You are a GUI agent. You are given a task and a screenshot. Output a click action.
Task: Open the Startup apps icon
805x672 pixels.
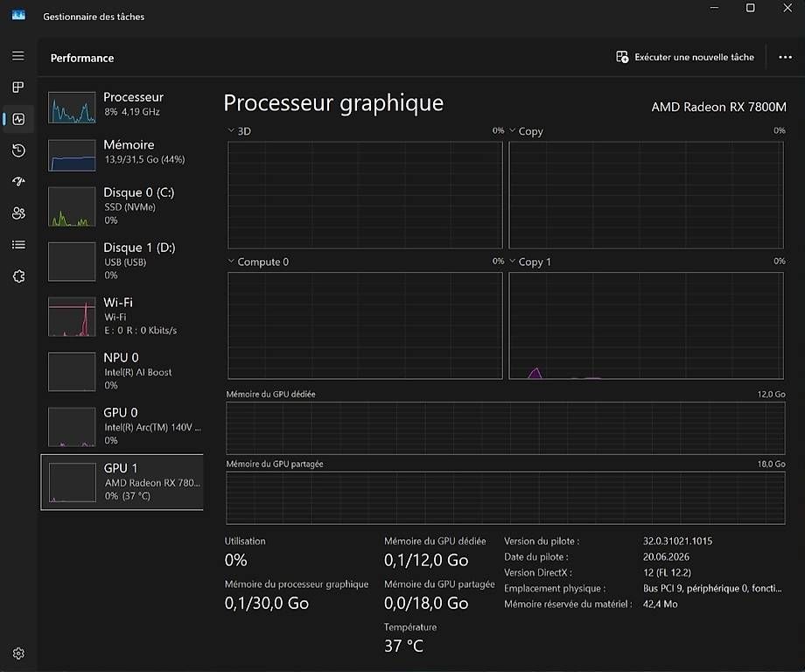18,182
